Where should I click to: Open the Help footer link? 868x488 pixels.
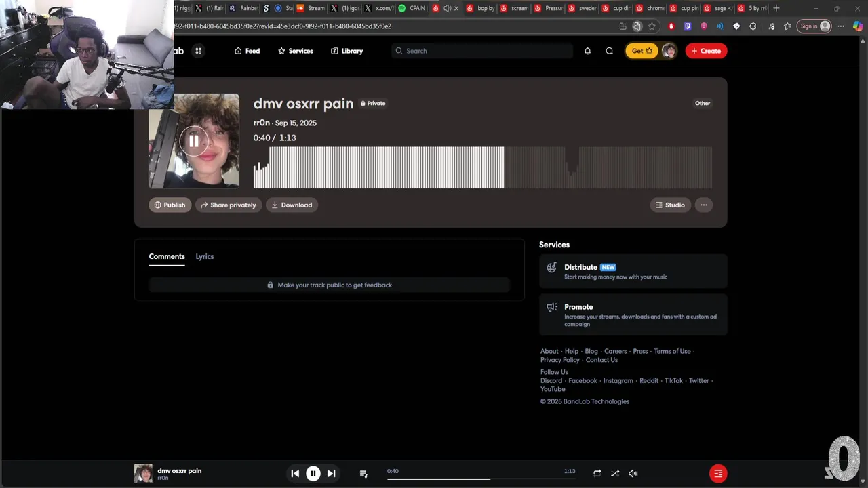tap(572, 351)
